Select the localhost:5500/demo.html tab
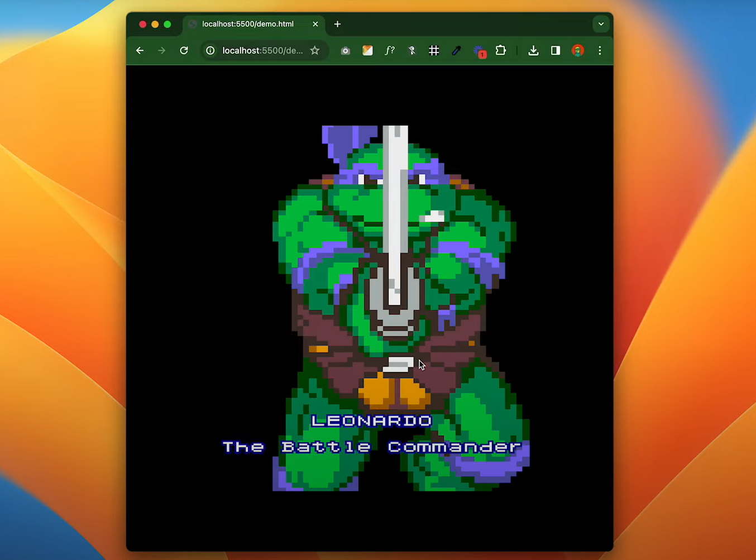The height and width of the screenshot is (560, 756). [x=254, y=24]
